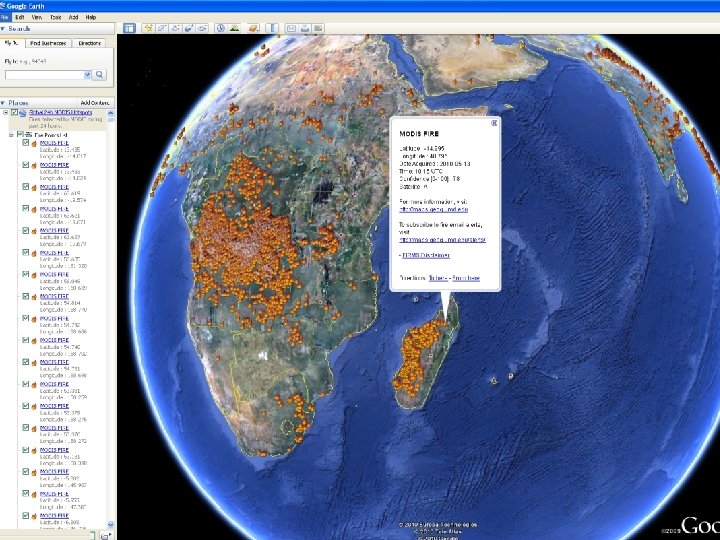Image resolution: width=720 pixels, height=540 pixels.
Task: Click the fire icon of the row with latitude -6.305
Action: pyautogui.click(x=34, y=516)
